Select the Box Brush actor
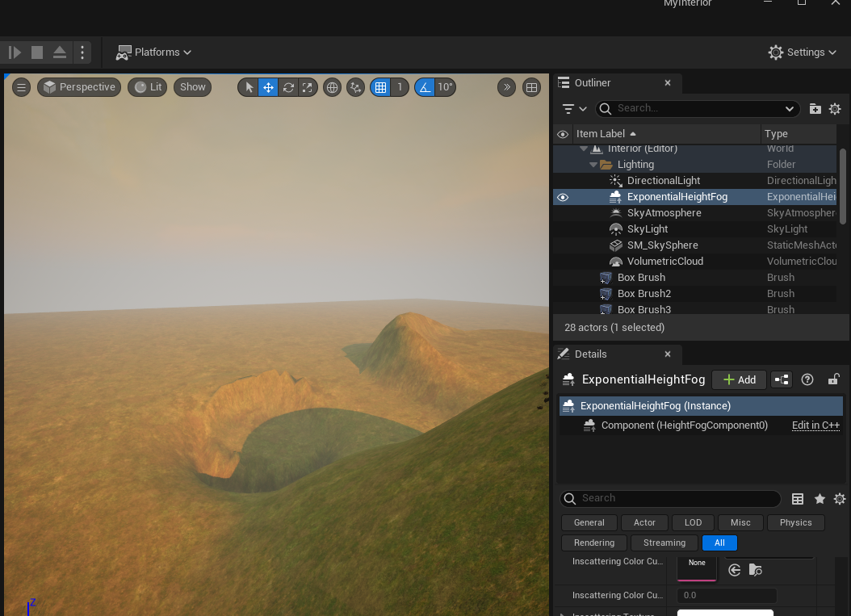The height and width of the screenshot is (616, 851). pyautogui.click(x=641, y=278)
